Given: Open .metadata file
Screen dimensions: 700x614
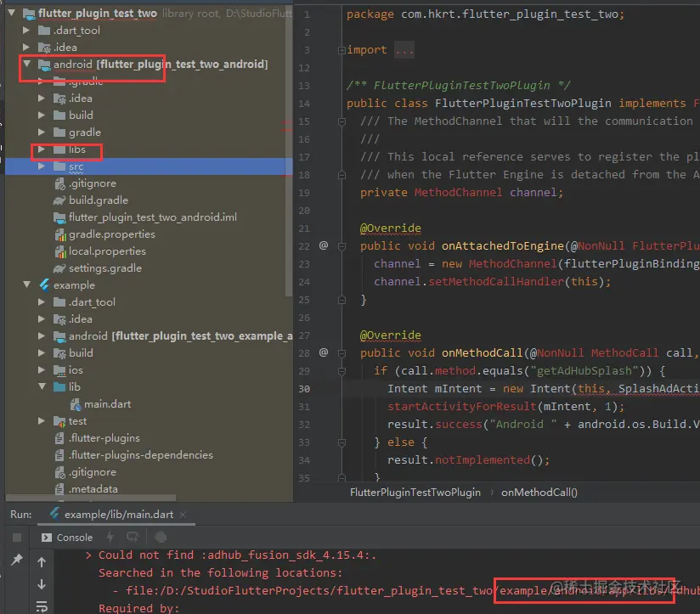Looking at the screenshot, I should (93, 488).
